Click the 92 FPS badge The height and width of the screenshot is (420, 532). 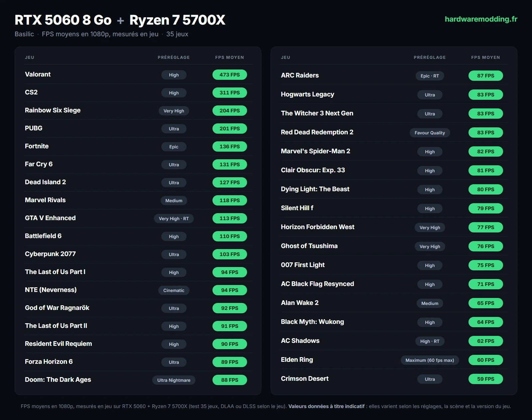click(x=229, y=308)
